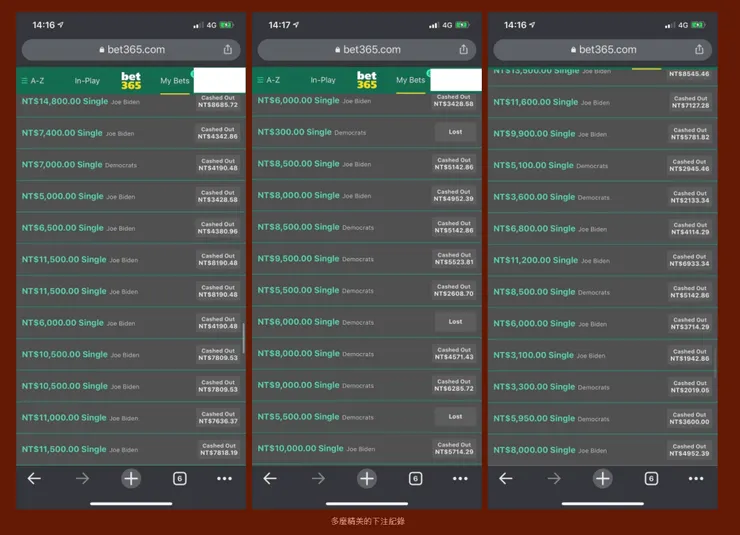Tap the plus button in the right phone
740x535 pixels.
tap(602, 478)
